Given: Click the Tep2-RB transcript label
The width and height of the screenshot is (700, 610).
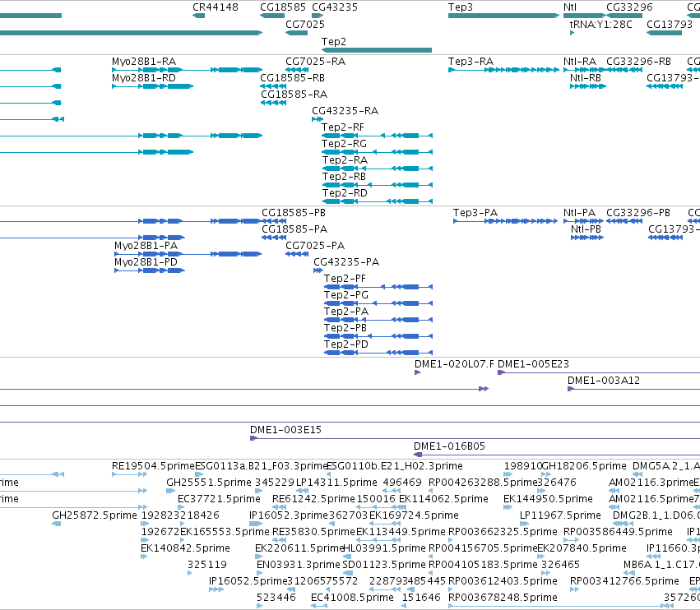Looking at the screenshot, I should pyautogui.click(x=344, y=177).
